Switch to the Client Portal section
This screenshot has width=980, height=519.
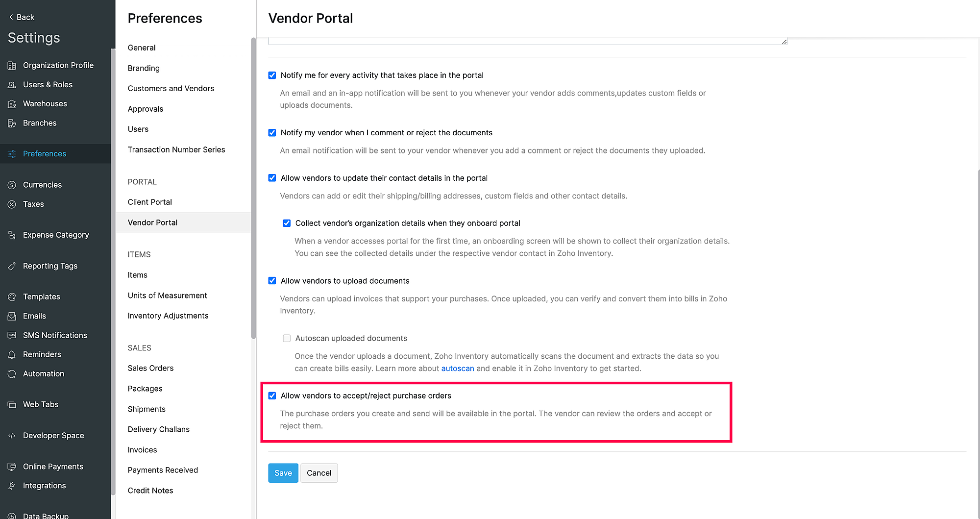(x=149, y=202)
